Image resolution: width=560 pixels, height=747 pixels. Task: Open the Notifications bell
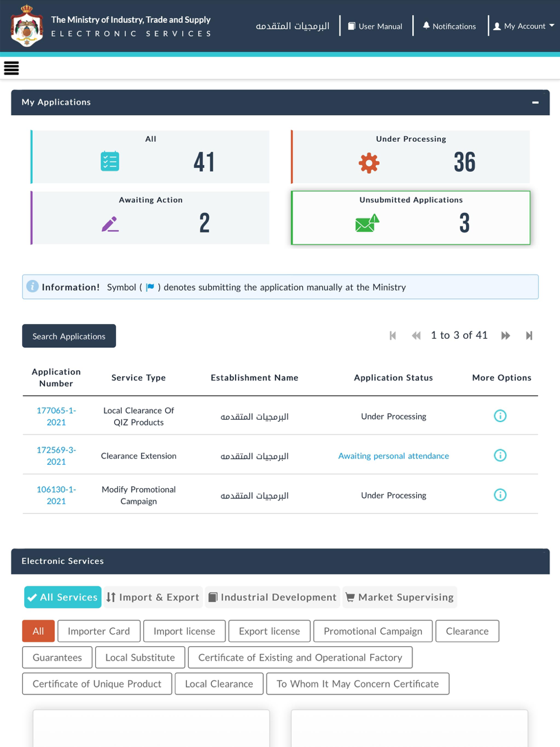coord(449,26)
